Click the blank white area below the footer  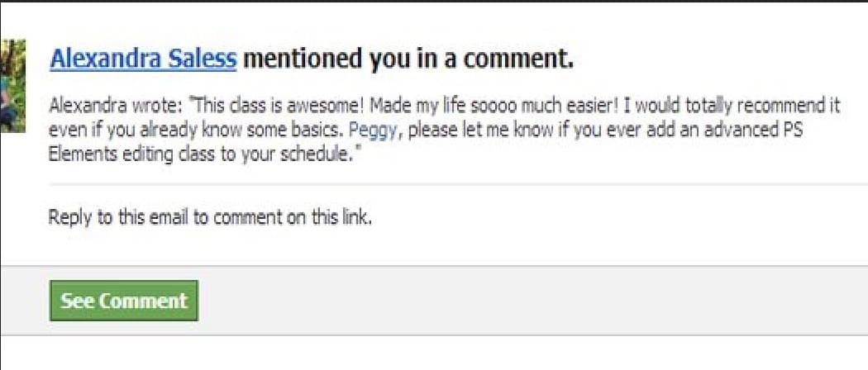click(x=434, y=353)
